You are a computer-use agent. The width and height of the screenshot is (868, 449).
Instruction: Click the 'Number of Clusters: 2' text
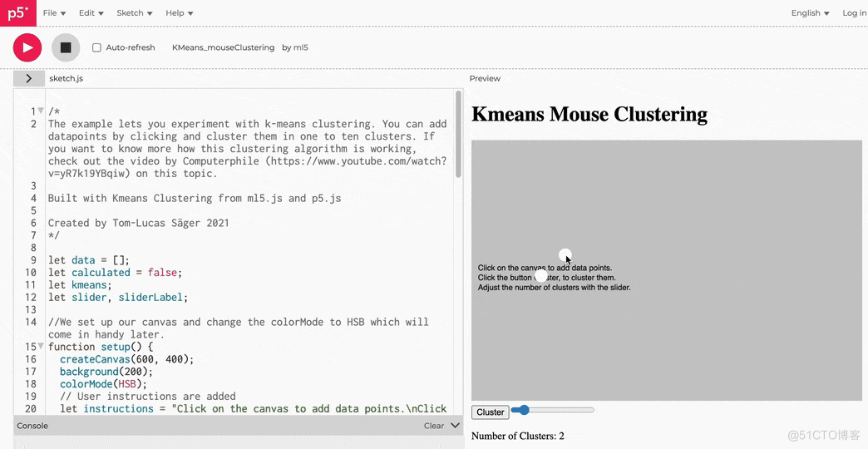coord(518,436)
